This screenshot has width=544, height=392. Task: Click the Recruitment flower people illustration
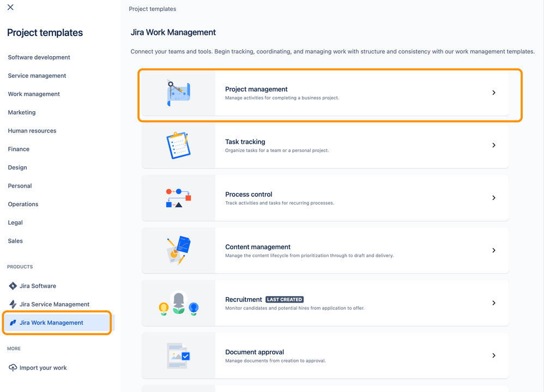(x=178, y=303)
